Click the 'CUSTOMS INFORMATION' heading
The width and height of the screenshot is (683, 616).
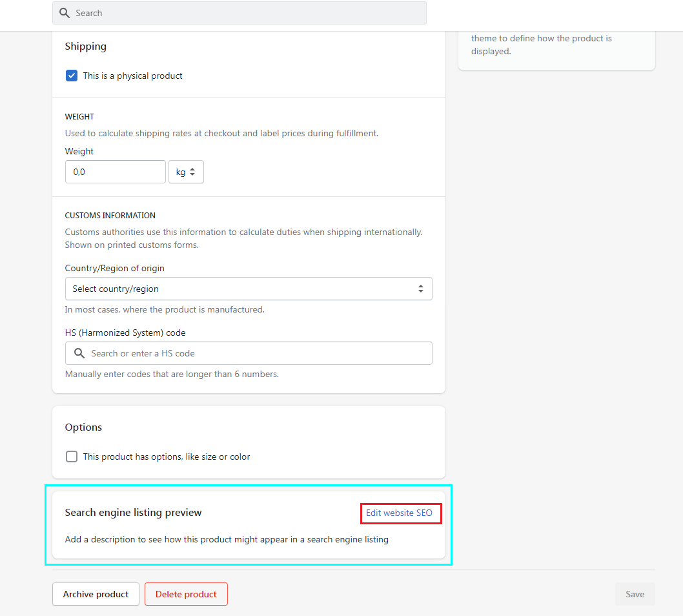pyautogui.click(x=110, y=216)
